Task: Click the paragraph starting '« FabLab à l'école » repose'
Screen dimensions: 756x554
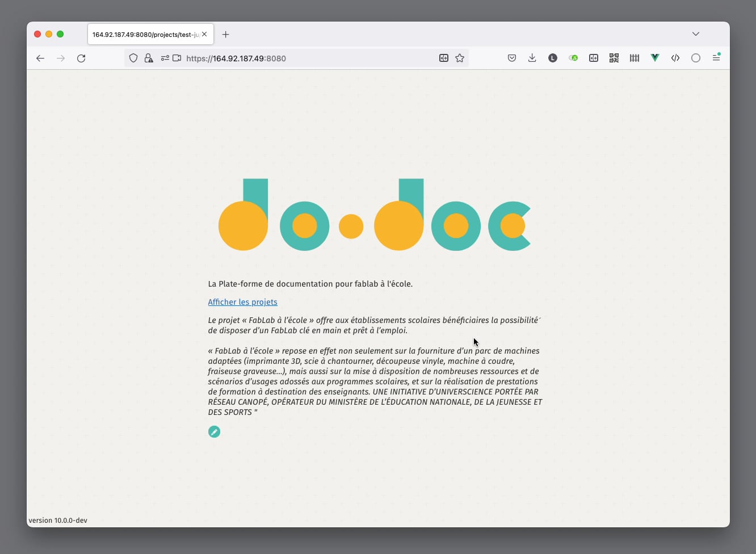Action: click(375, 381)
